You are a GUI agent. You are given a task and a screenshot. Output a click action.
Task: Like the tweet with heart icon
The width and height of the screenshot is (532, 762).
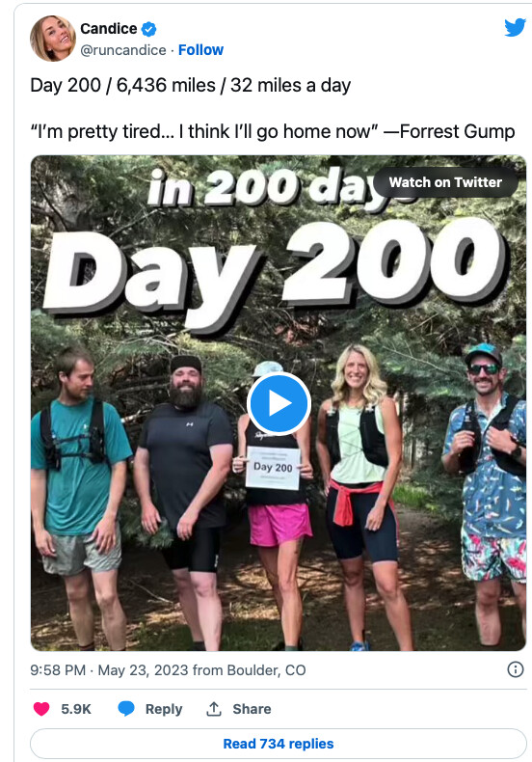41,709
